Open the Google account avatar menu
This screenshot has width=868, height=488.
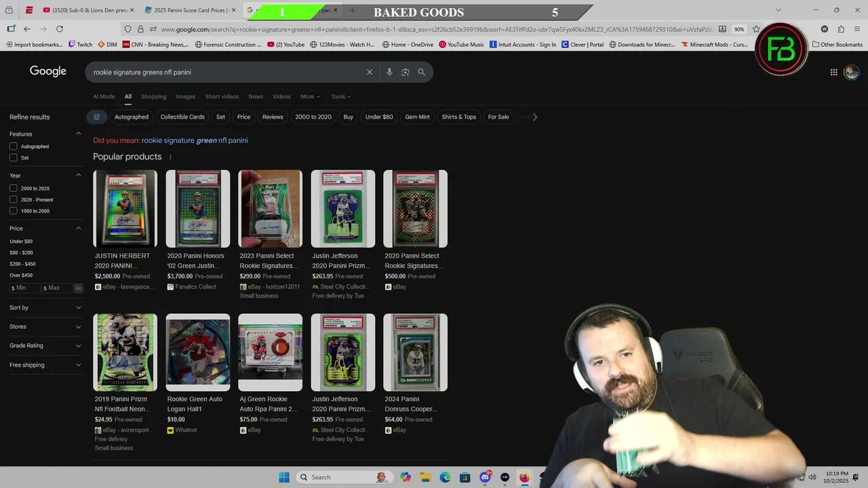852,72
